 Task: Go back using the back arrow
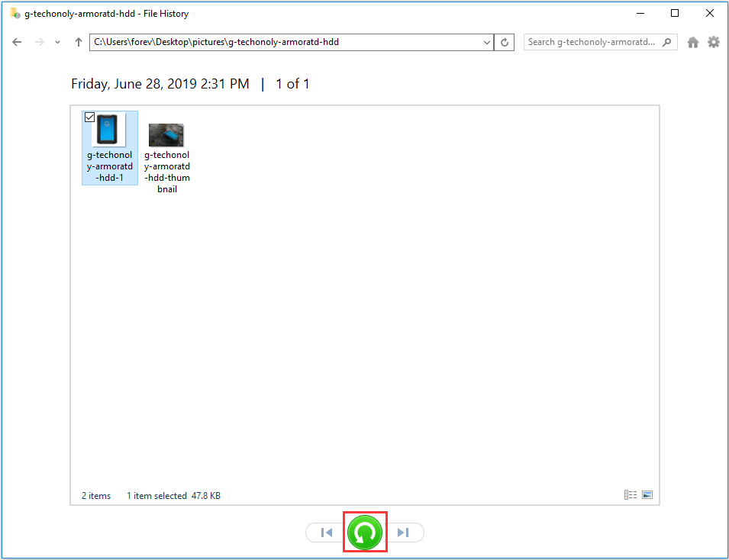pyautogui.click(x=17, y=42)
